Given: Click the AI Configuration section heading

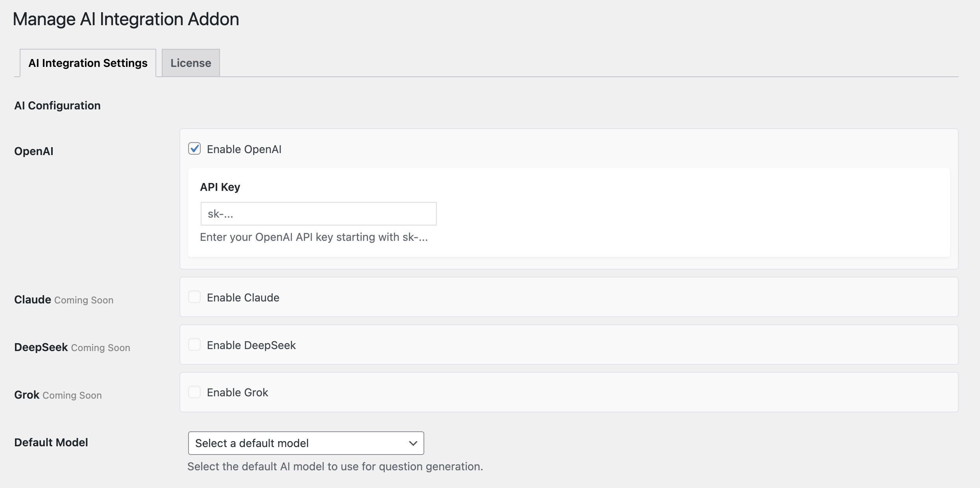Looking at the screenshot, I should tap(57, 105).
